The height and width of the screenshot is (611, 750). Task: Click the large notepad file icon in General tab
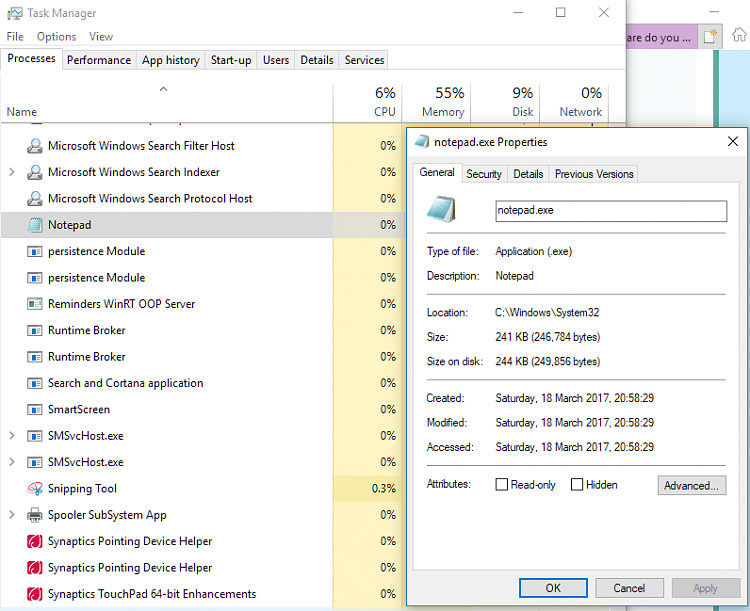(441, 210)
